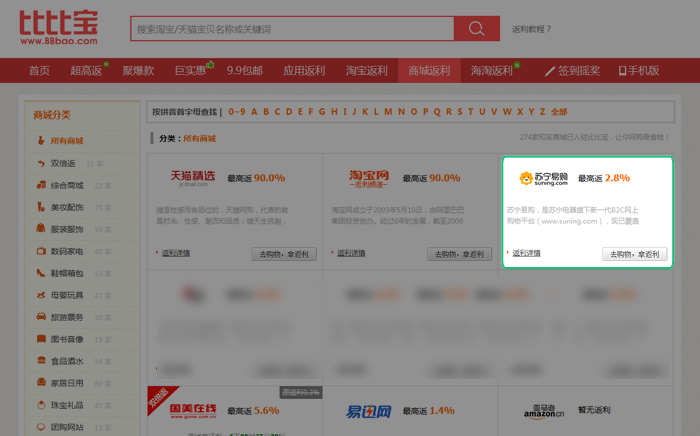Filter malls by 0~9
Viewport: 700px width, 436px height.
237,112
